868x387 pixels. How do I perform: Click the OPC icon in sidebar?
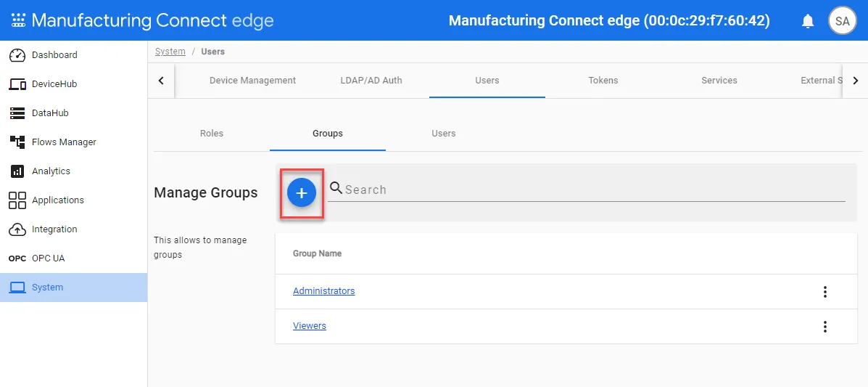point(17,258)
